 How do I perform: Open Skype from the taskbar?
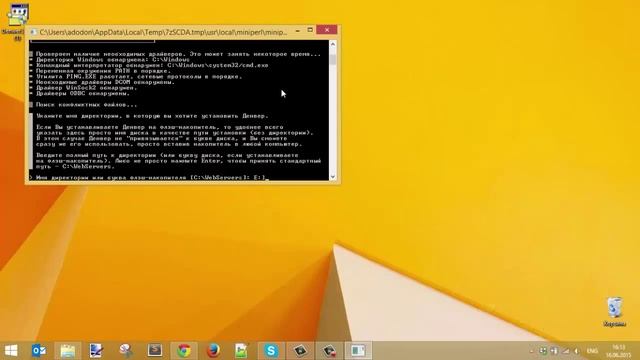271,350
